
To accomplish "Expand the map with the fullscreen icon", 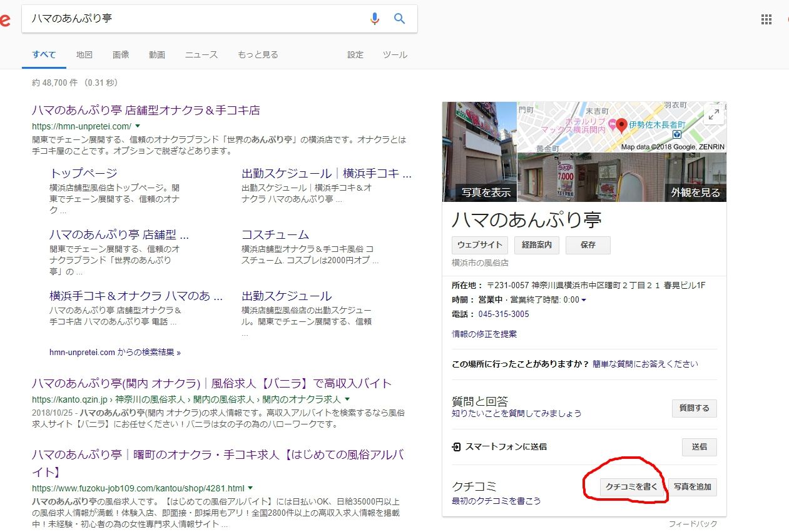I will [713, 114].
